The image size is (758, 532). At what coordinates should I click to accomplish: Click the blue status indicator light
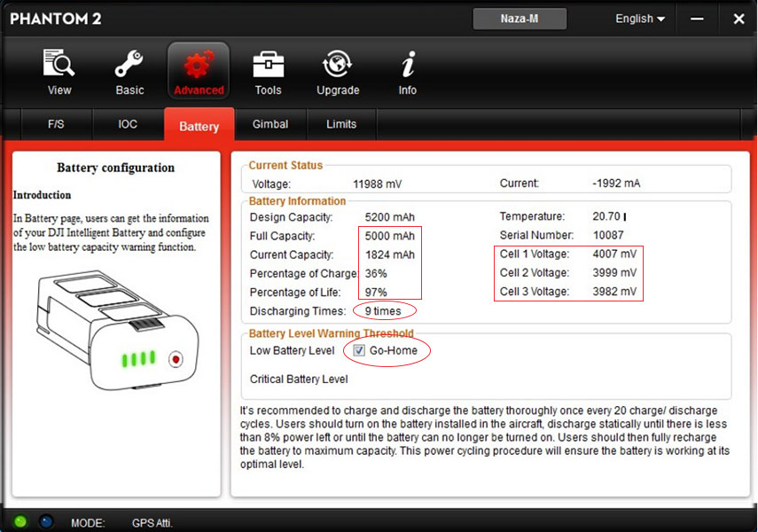(x=46, y=521)
